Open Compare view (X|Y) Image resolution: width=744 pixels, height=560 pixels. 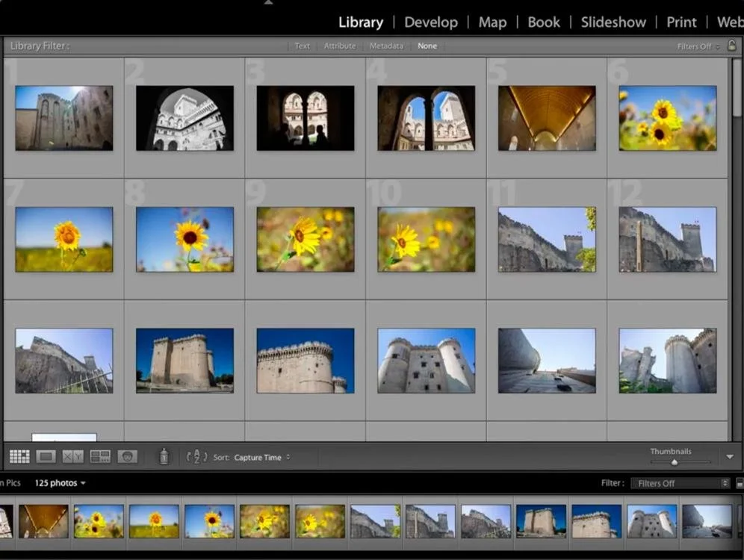coord(73,457)
